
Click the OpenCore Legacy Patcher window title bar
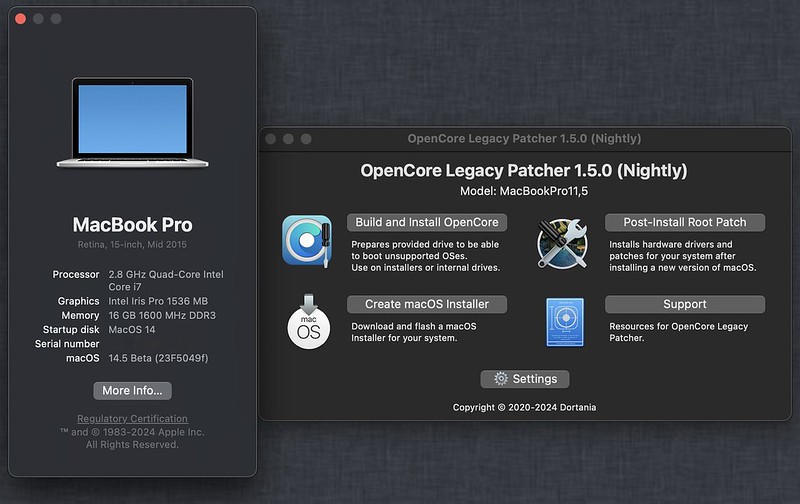coord(524,139)
